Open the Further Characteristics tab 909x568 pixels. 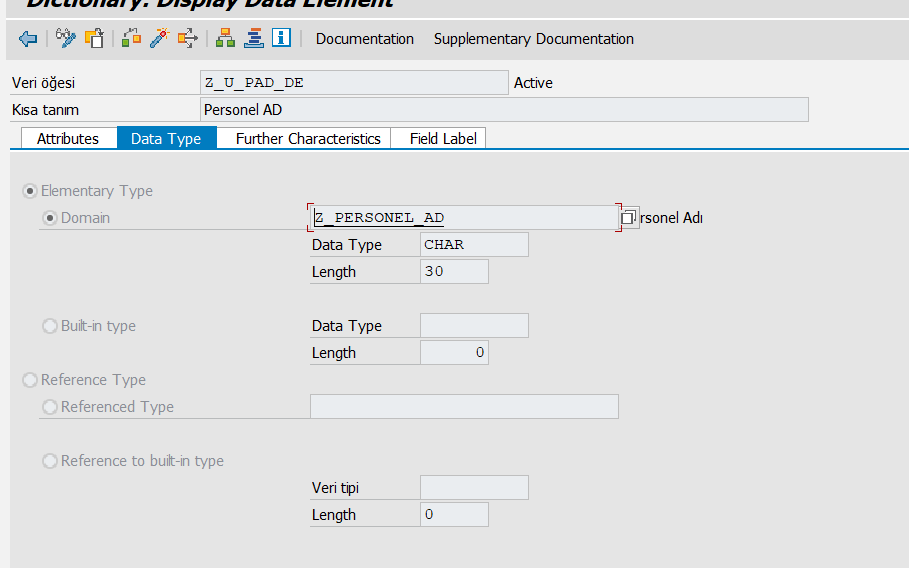pyautogui.click(x=308, y=139)
